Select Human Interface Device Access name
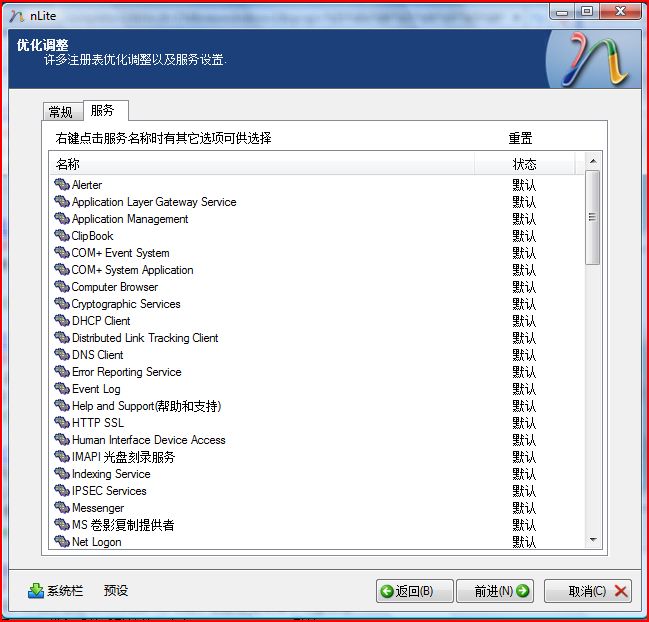Image resolution: width=649 pixels, height=622 pixels. [149, 439]
